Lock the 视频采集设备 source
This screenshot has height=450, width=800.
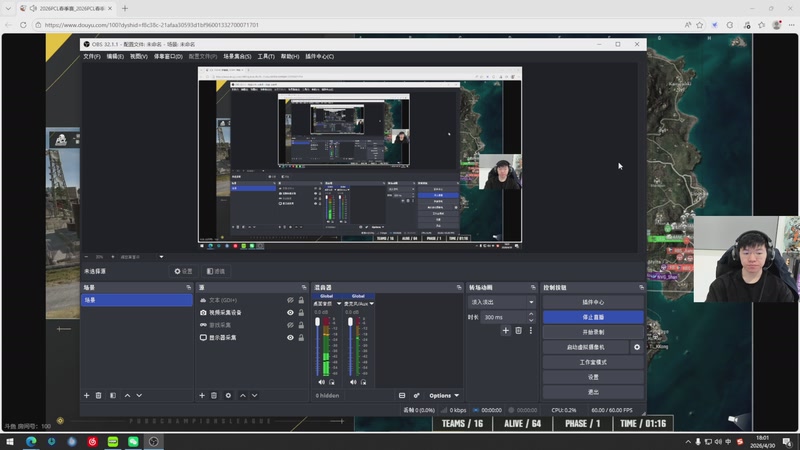click(301, 312)
